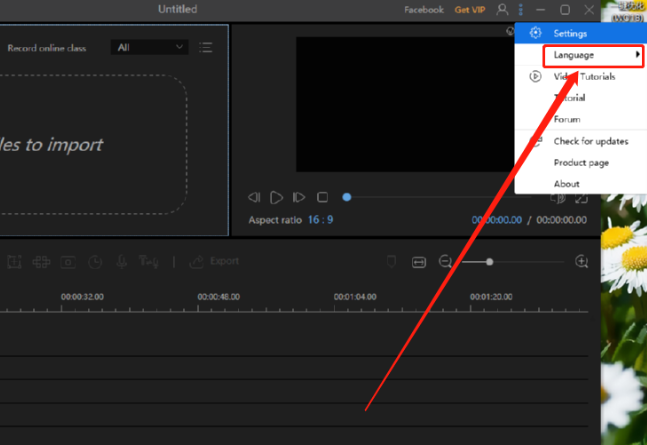
Task: Open Video Tutorials menu item
Action: click(581, 77)
